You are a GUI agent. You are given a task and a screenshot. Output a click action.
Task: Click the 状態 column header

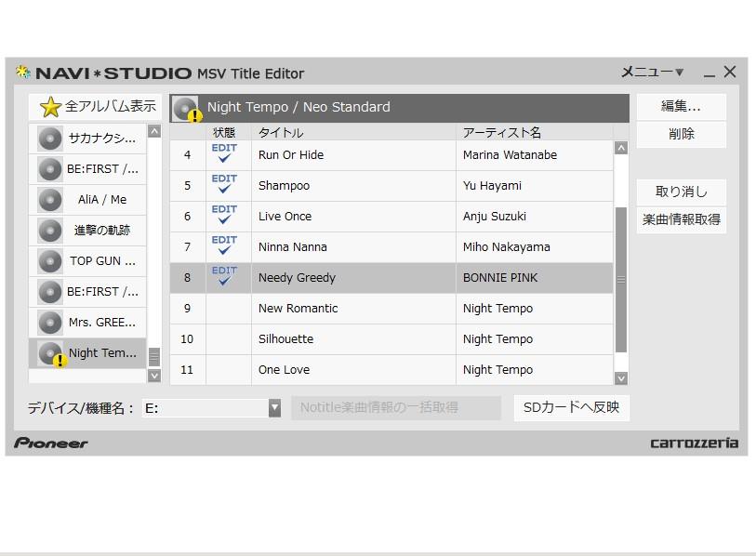224,133
